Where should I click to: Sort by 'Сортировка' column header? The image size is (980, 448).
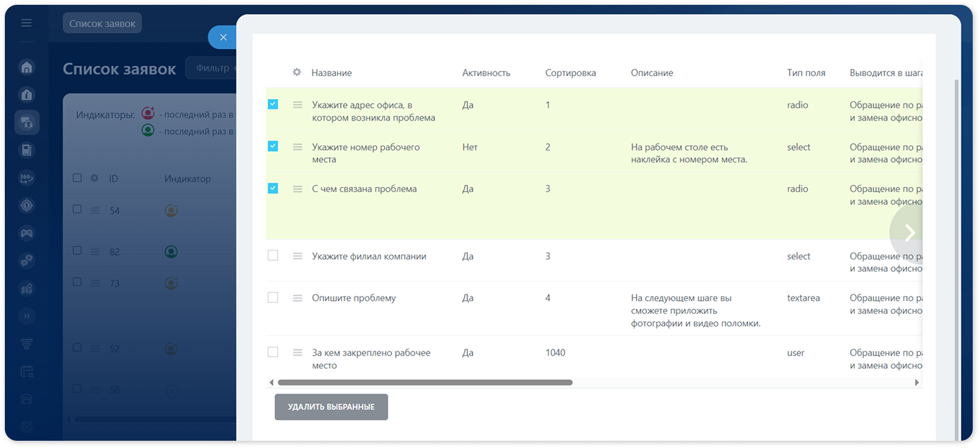(570, 73)
